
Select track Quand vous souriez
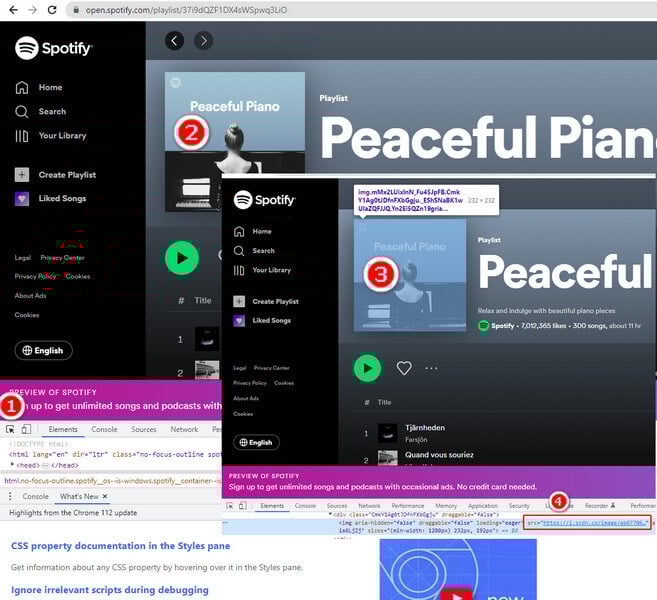tap(439, 455)
